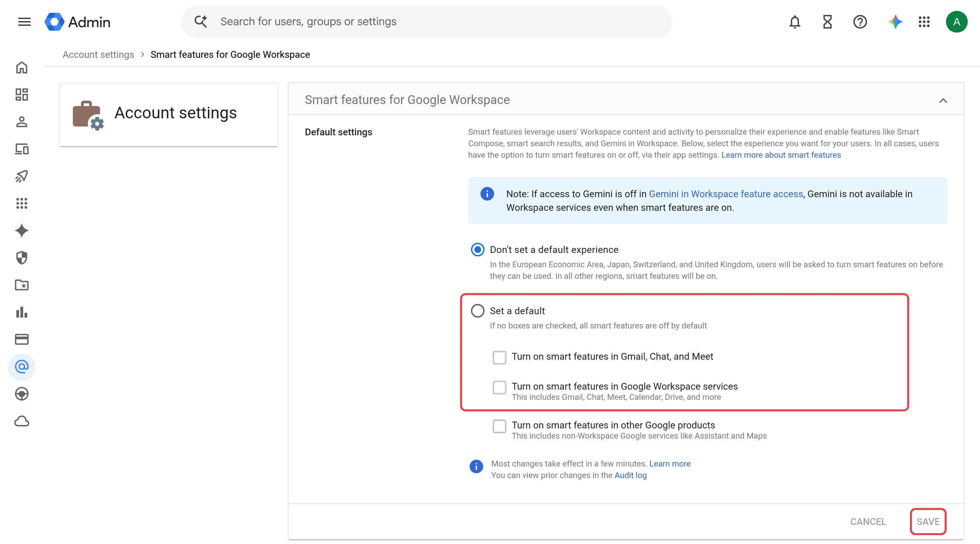Open the Google apps grid launcher
This screenshot has width=980, height=544.
[x=924, y=22]
